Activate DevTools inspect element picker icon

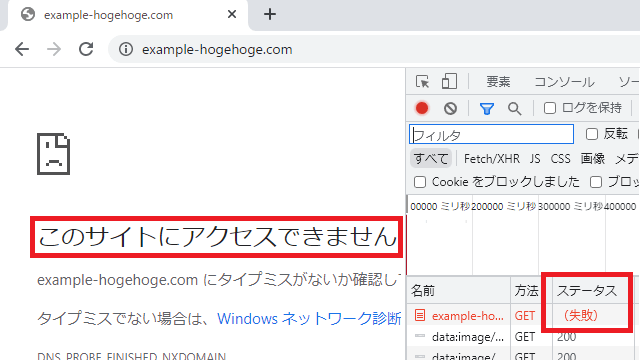422,82
